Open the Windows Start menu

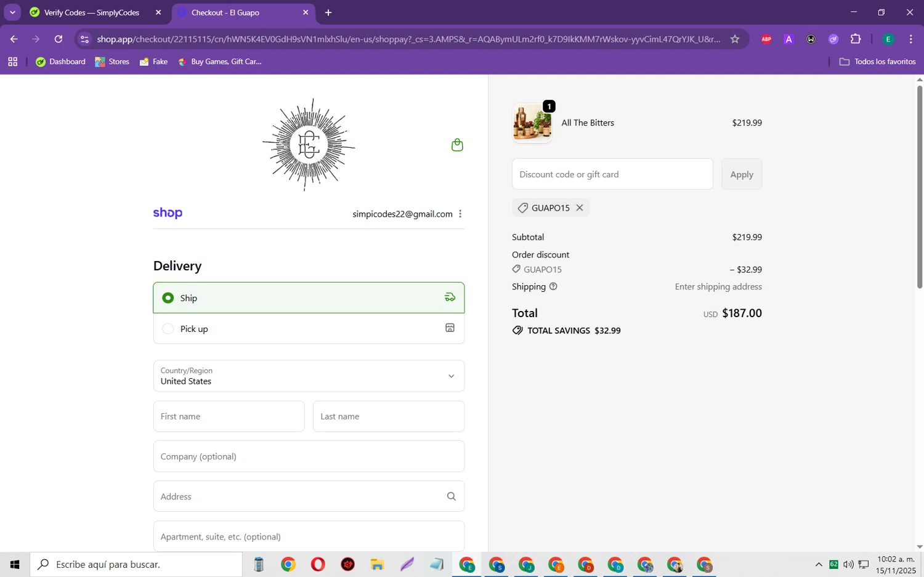[x=15, y=564]
